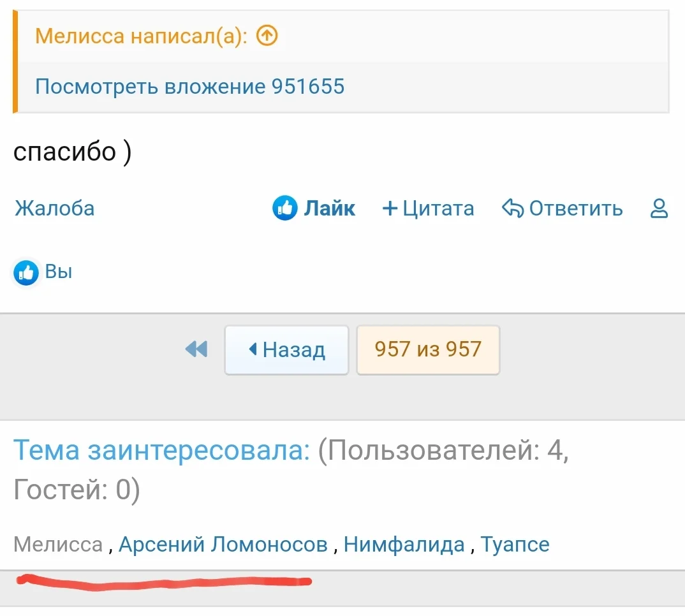The image size is (685, 616).
Task: Click the thumbs-up reaction icon beside Вы
Action: coord(26,272)
